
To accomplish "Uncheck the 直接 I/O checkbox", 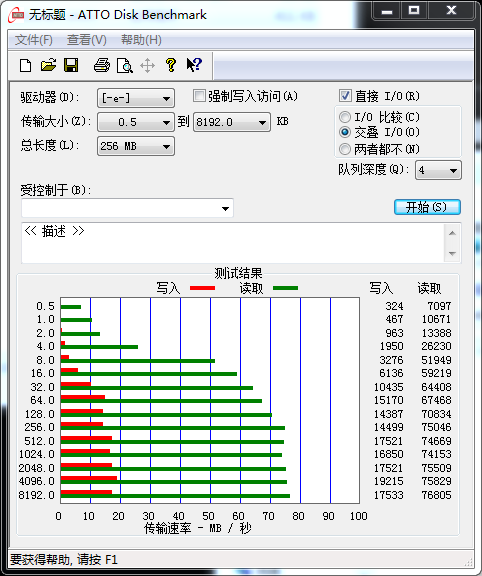I will [x=345, y=96].
